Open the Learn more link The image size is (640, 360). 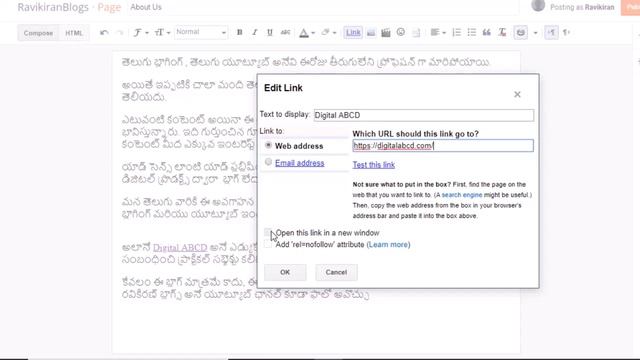(389, 244)
